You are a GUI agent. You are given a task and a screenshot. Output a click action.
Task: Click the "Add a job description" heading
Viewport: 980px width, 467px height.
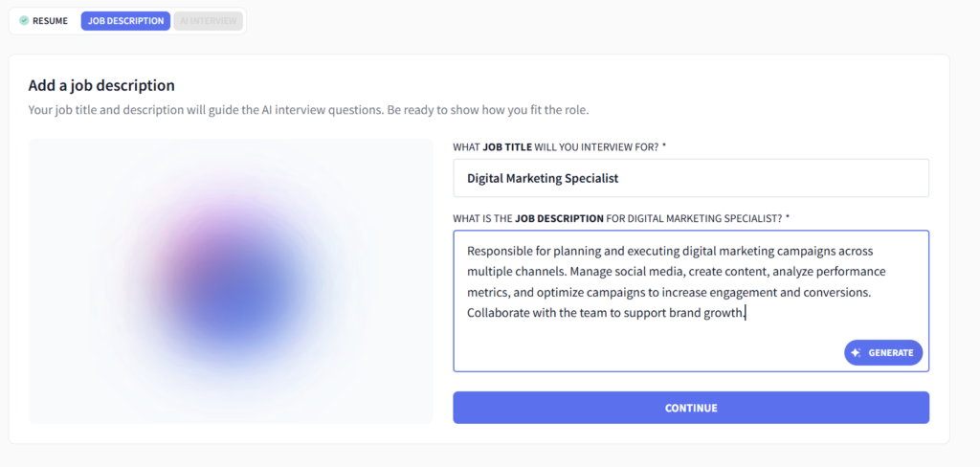[101, 85]
